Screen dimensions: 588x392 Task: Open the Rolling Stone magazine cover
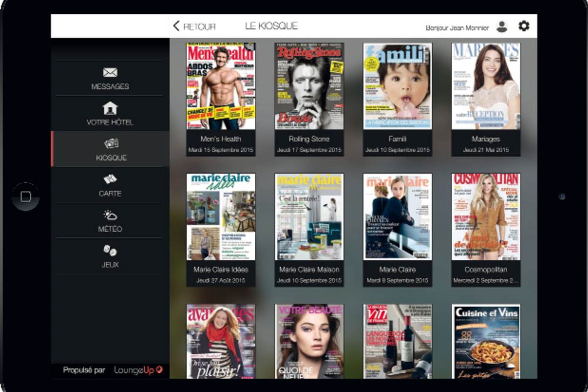pos(309,86)
